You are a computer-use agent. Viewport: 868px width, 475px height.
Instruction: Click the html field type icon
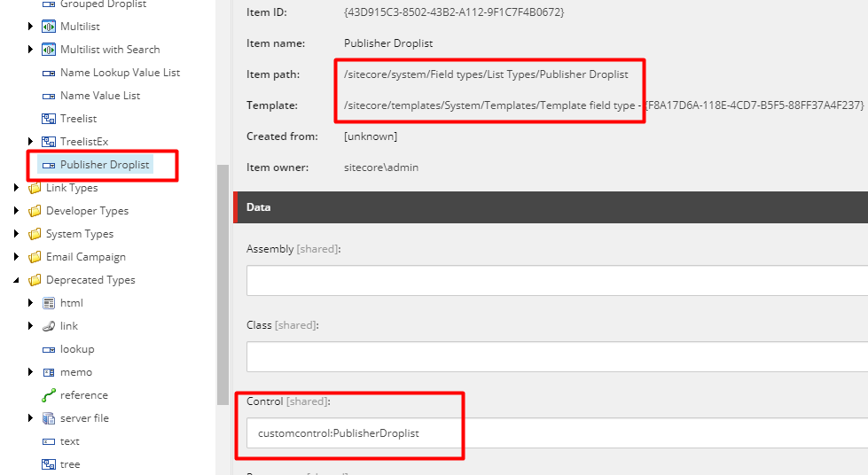pos(49,303)
